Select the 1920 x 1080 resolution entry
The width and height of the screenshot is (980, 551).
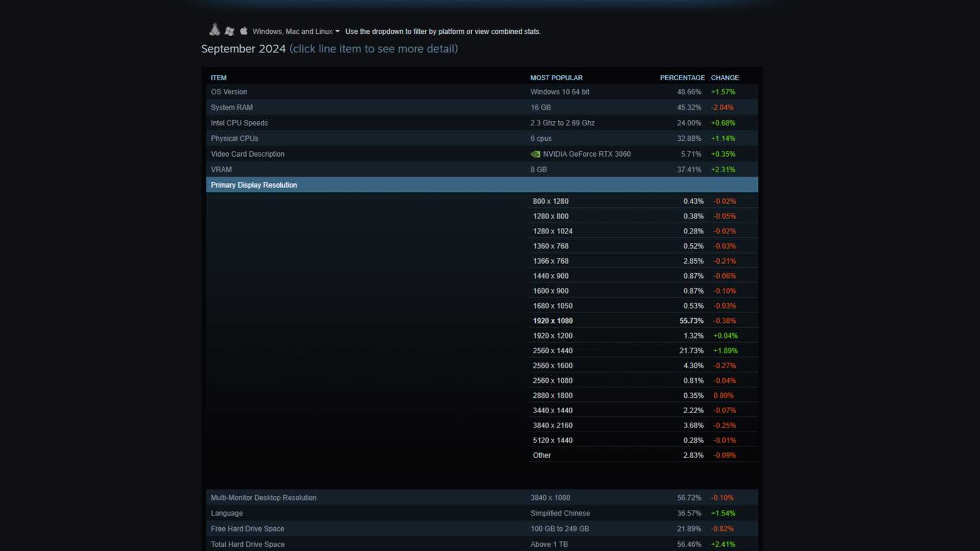[x=643, y=321]
